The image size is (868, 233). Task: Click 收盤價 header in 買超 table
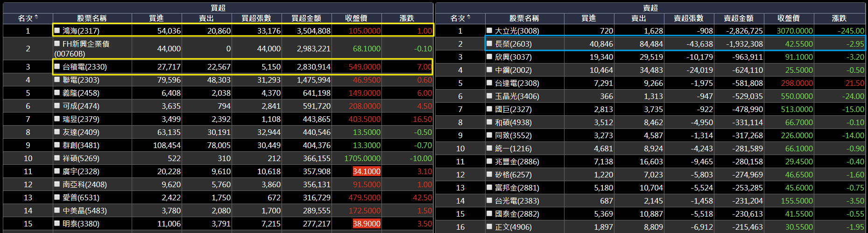[x=356, y=18]
